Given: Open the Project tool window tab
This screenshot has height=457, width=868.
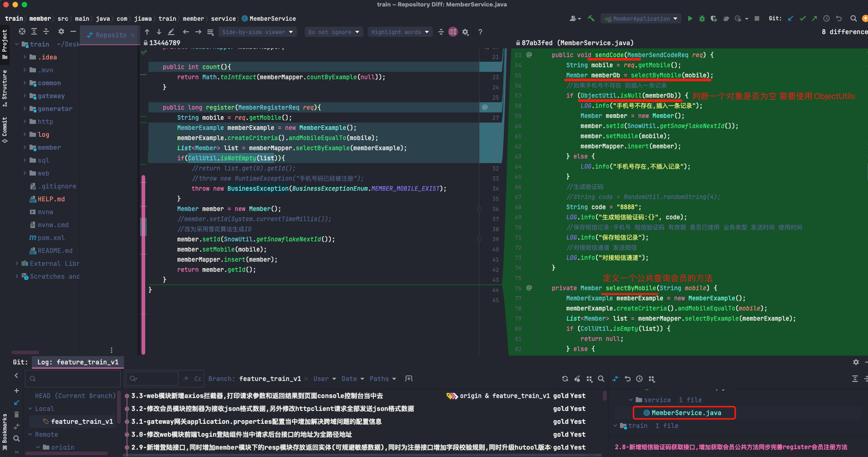Looking at the screenshot, I should click(5, 44).
